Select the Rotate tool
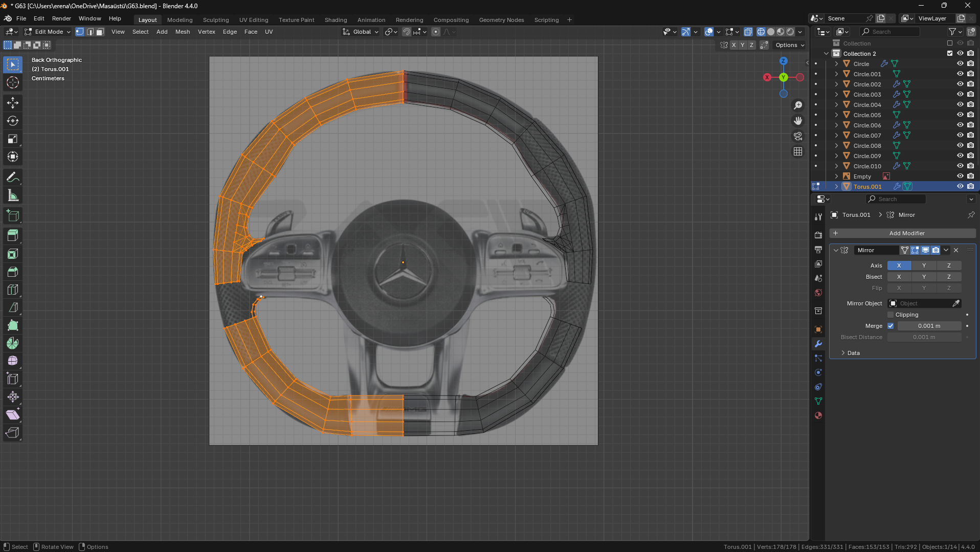 click(x=13, y=121)
